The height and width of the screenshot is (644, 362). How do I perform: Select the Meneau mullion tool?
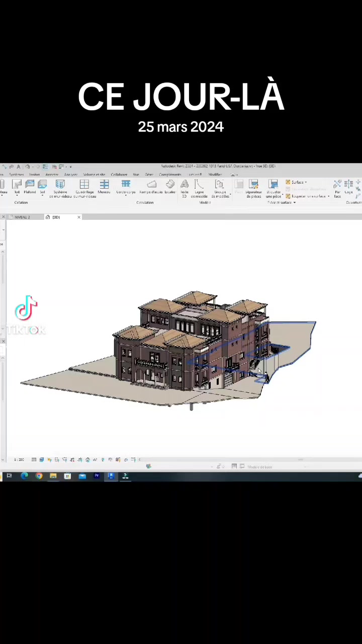click(x=104, y=187)
